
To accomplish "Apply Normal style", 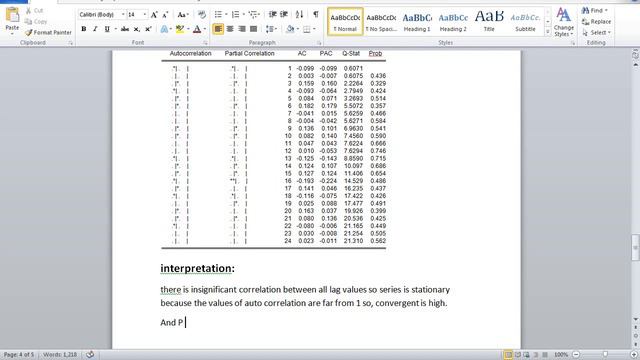I will (x=345, y=22).
